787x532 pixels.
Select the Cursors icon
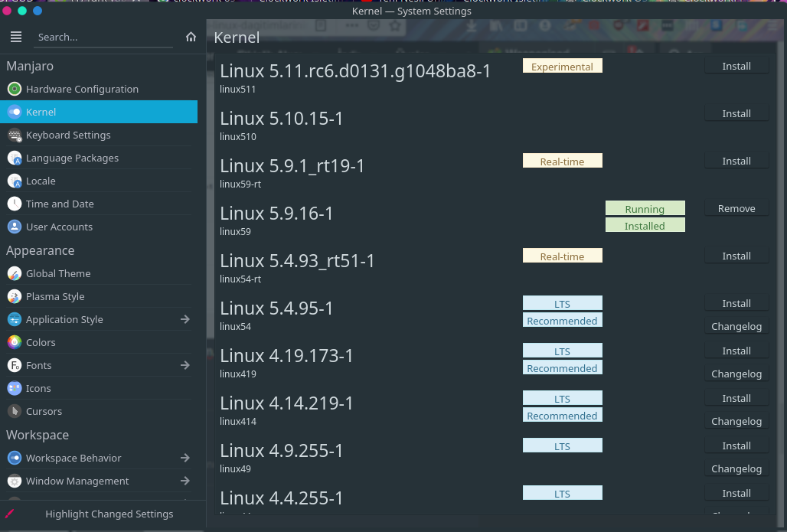pos(15,412)
